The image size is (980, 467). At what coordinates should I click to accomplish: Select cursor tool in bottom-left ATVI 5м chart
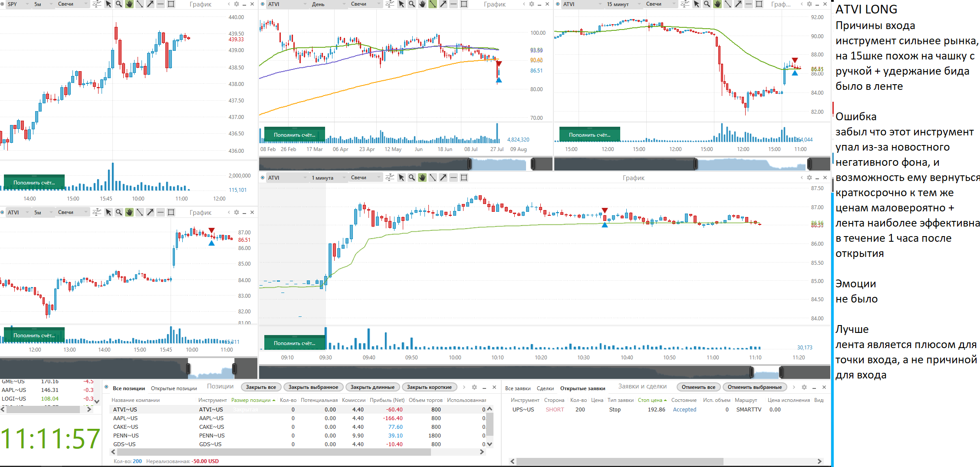coord(108,212)
